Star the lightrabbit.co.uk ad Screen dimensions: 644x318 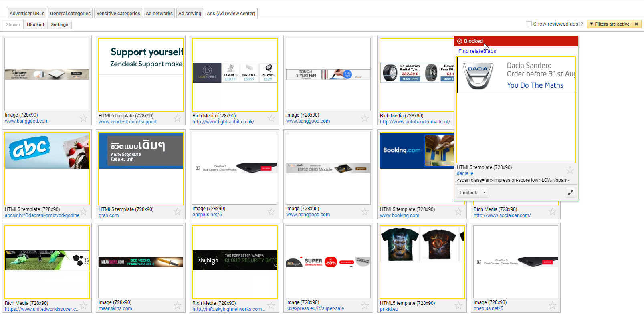click(271, 118)
